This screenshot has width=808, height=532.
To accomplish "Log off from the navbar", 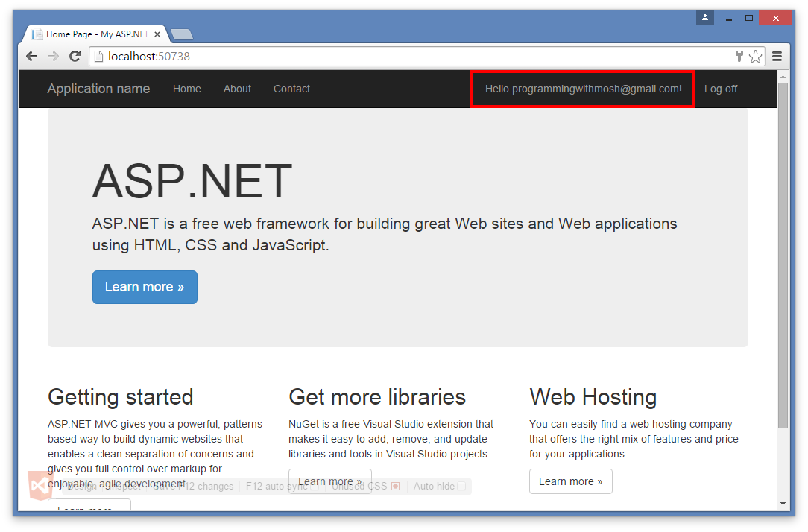I will click(x=720, y=89).
